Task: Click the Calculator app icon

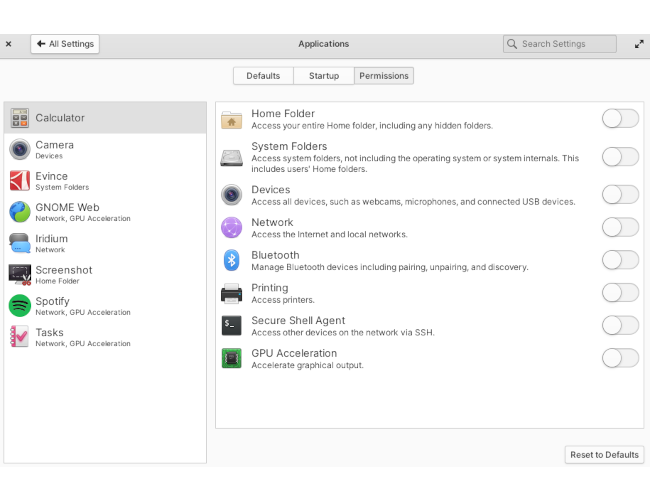Action: click(x=19, y=118)
